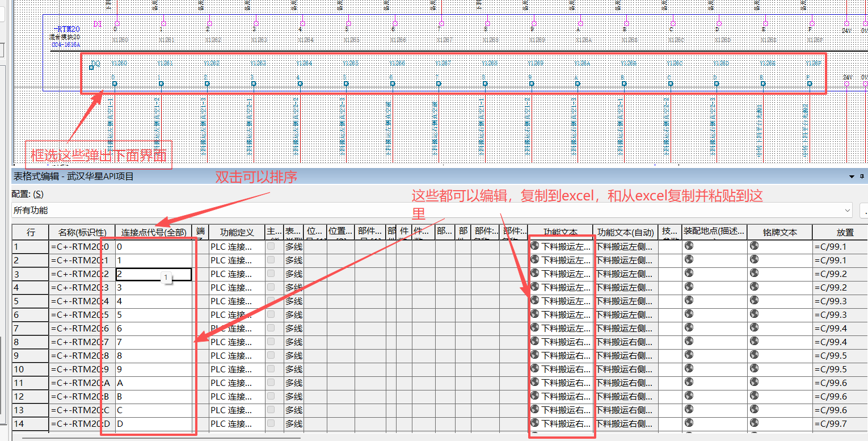Toggle main function checkbox in row 6
Screen dimensions: 868x441
pos(271,314)
